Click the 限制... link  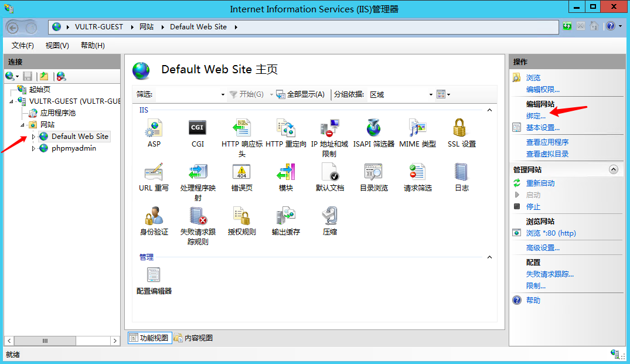[536, 285]
